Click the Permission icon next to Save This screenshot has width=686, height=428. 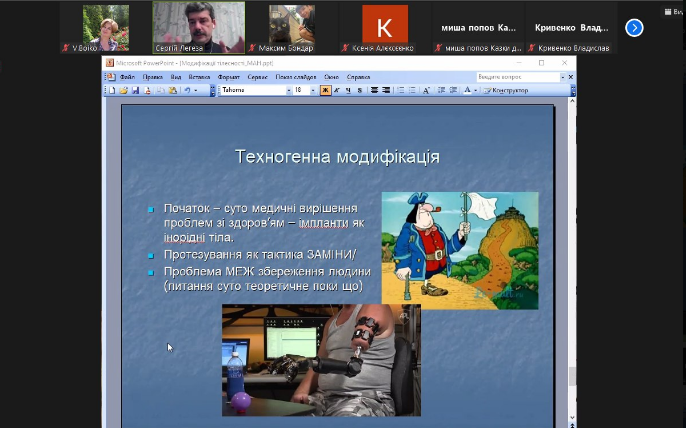point(147,90)
